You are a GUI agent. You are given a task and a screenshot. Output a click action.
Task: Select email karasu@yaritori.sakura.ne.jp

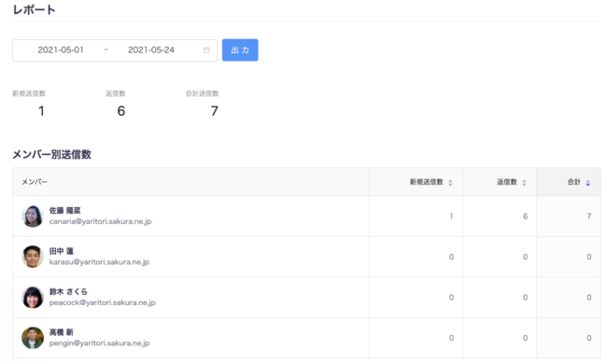click(x=99, y=262)
